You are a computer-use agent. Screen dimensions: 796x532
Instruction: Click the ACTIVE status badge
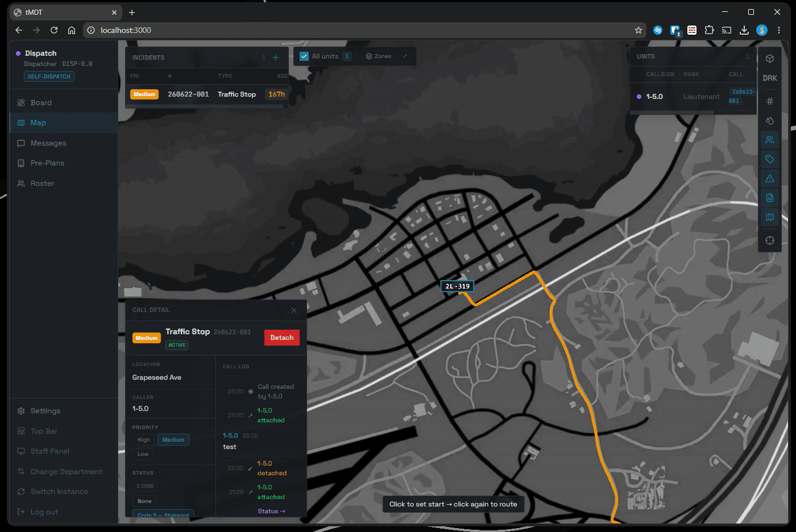(x=177, y=345)
